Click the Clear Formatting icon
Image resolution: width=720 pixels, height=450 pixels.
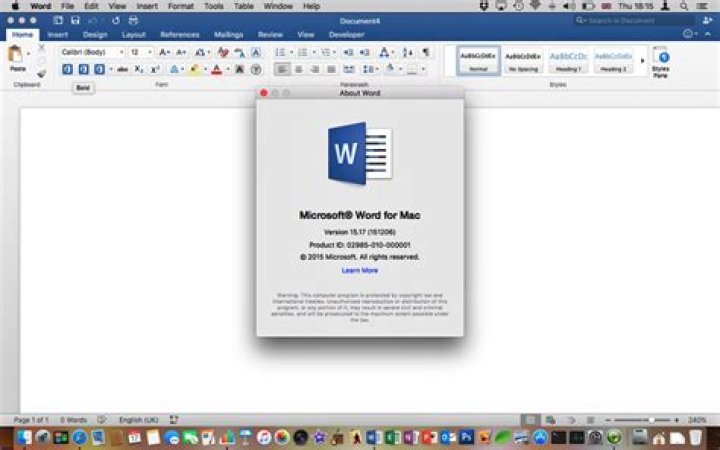click(223, 52)
